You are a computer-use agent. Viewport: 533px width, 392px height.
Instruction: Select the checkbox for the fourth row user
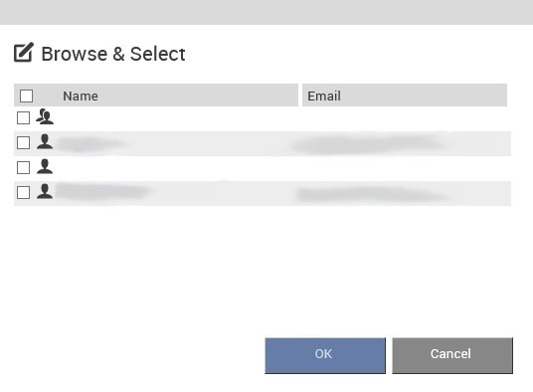23,192
